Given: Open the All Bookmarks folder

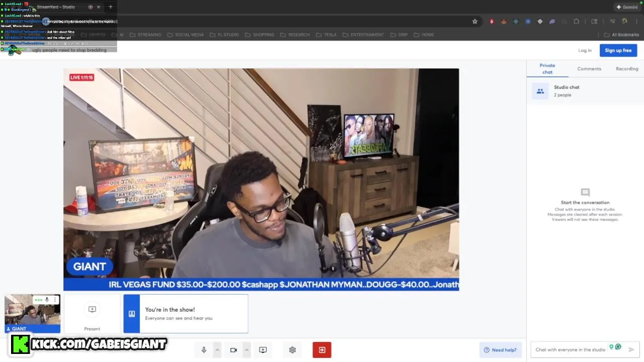Looking at the screenshot, I should (x=621, y=35).
